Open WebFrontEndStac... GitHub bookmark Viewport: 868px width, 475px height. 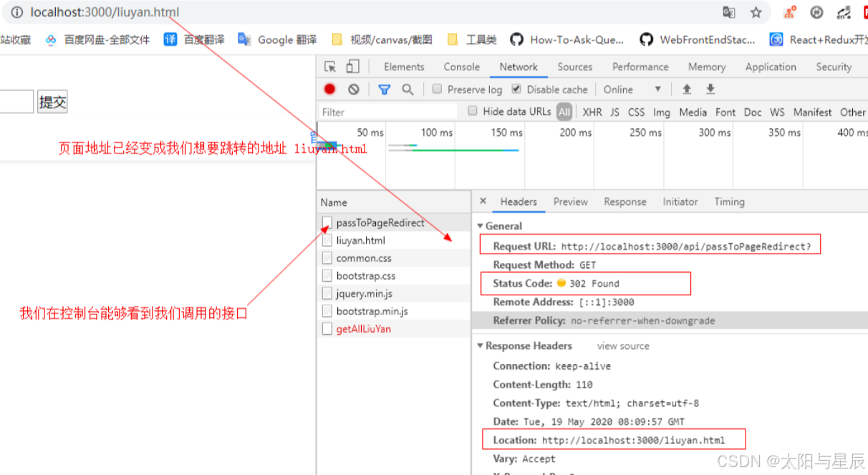pyautogui.click(x=698, y=39)
